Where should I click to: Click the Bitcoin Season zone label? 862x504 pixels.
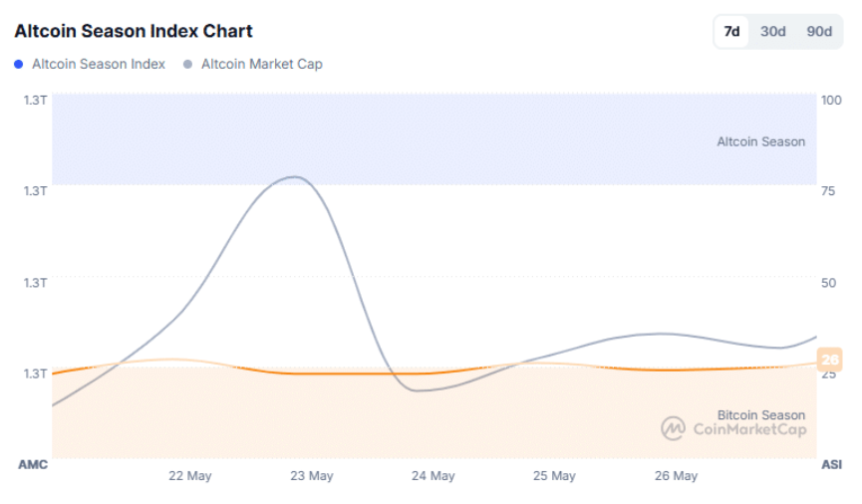point(760,414)
